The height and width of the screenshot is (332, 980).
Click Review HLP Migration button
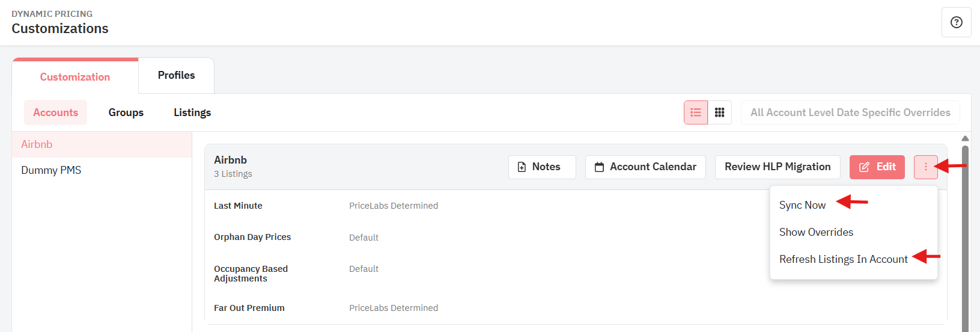click(x=778, y=167)
